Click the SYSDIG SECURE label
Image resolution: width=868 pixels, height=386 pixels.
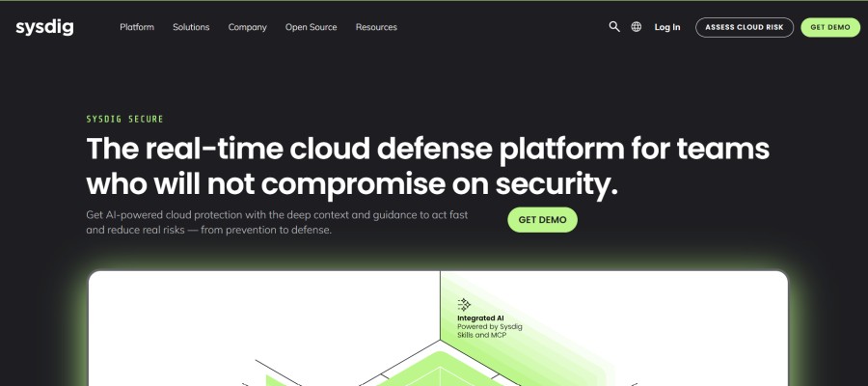click(x=124, y=119)
